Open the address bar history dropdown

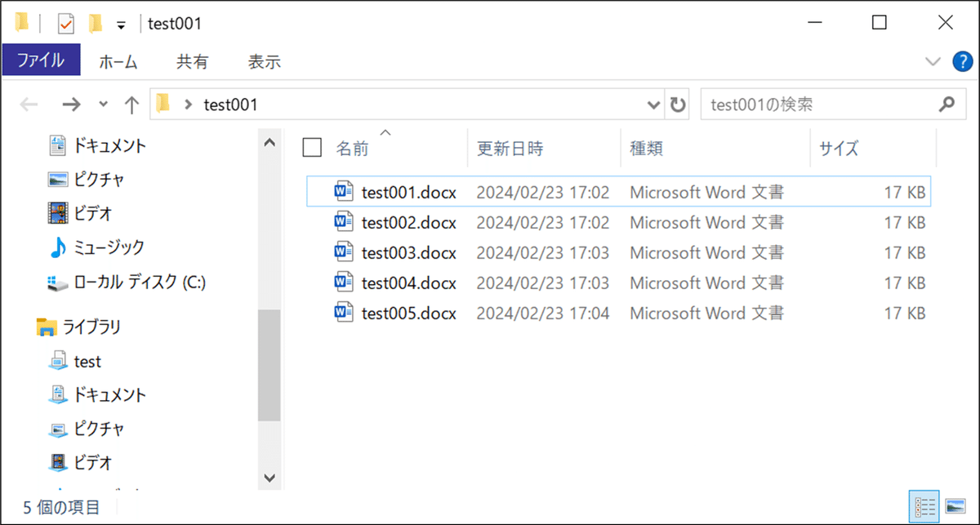coord(654,105)
